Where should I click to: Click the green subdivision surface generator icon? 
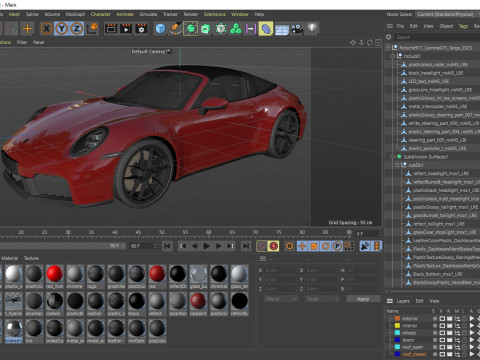point(190,29)
